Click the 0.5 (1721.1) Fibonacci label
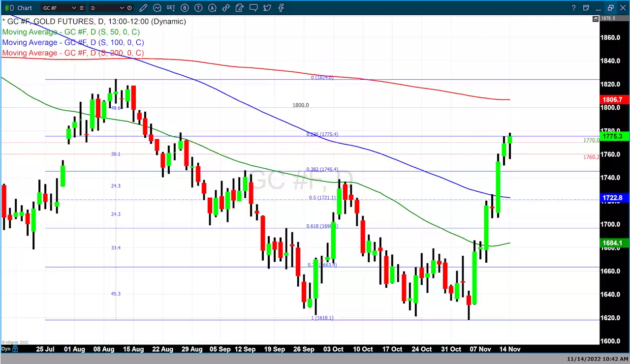Screen dimensions: 630x364 [322, 198]
